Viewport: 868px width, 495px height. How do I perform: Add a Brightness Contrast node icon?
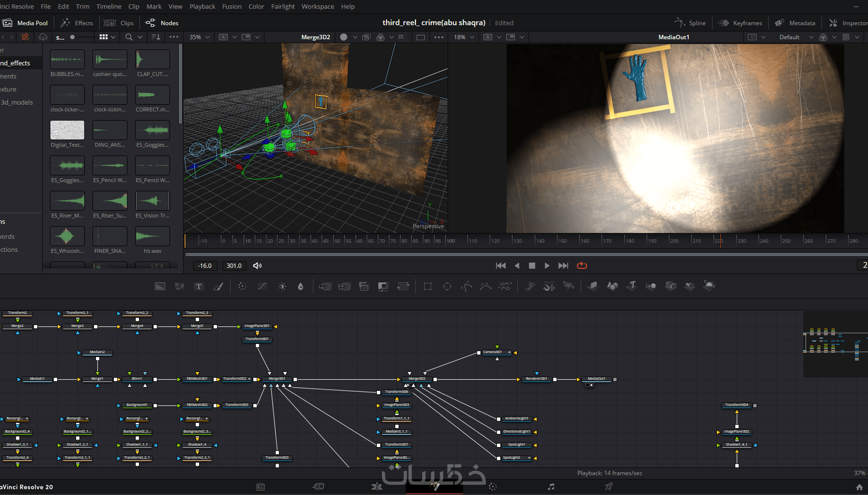click(x=282, y=286)
